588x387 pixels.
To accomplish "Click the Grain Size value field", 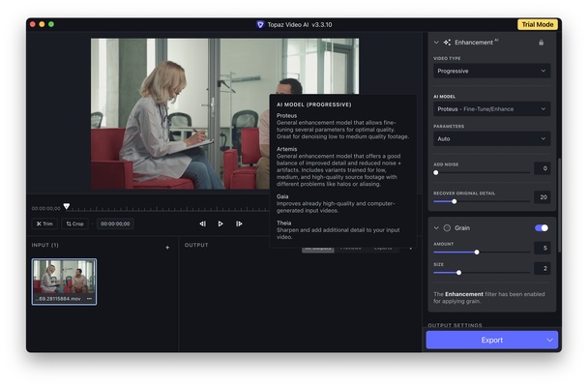I will [543, 269].
